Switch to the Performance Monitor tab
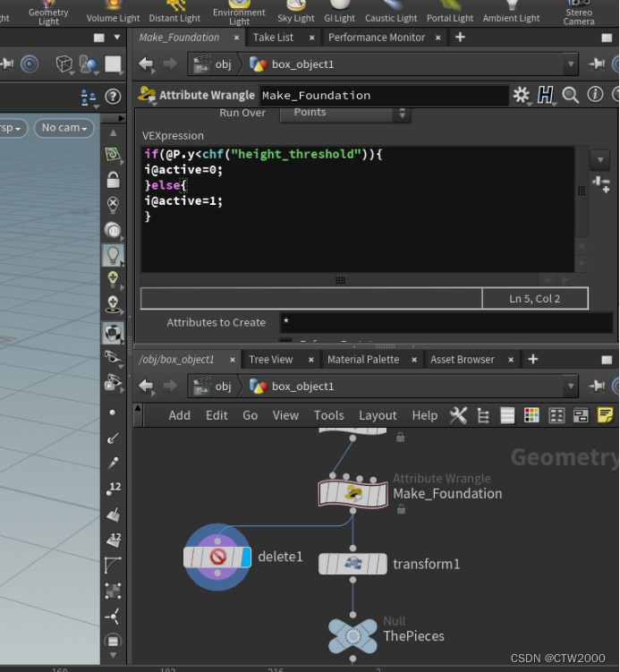This screenshot has height=672, width=620. pos(377,38)
